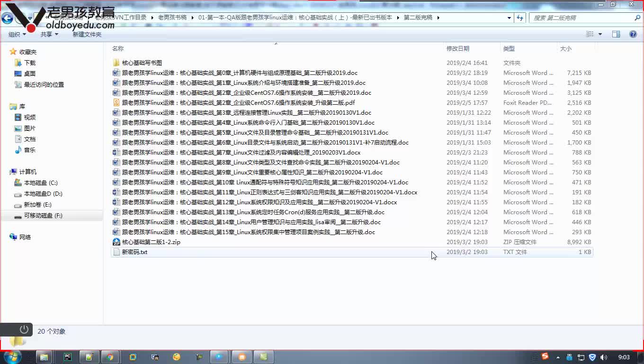Sort by 名称 column header
Viewport: 644px width, 364px height.
(118, 48)
